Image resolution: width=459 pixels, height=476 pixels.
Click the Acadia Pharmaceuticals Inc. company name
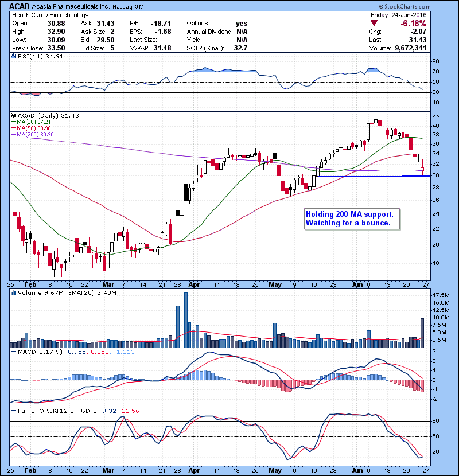[x=71, y=6]
